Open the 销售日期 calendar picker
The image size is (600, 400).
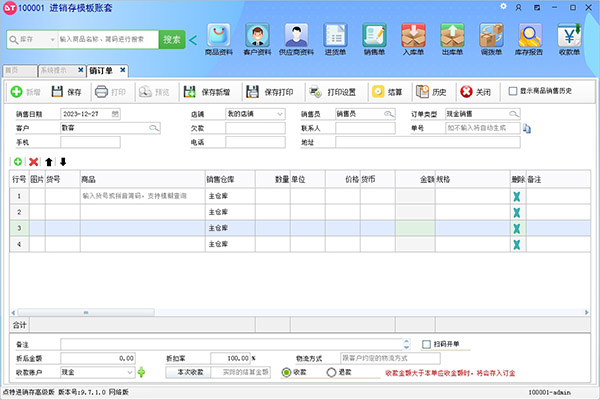coord(115,114)
